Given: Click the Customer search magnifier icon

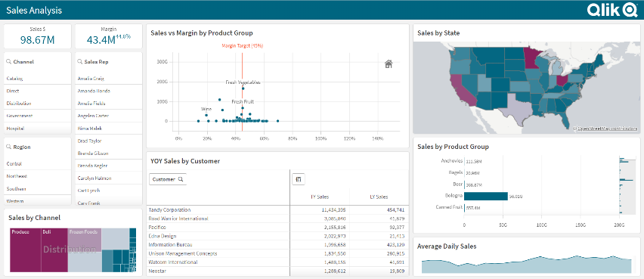Looking at the screenshot, I should point(181,179).
